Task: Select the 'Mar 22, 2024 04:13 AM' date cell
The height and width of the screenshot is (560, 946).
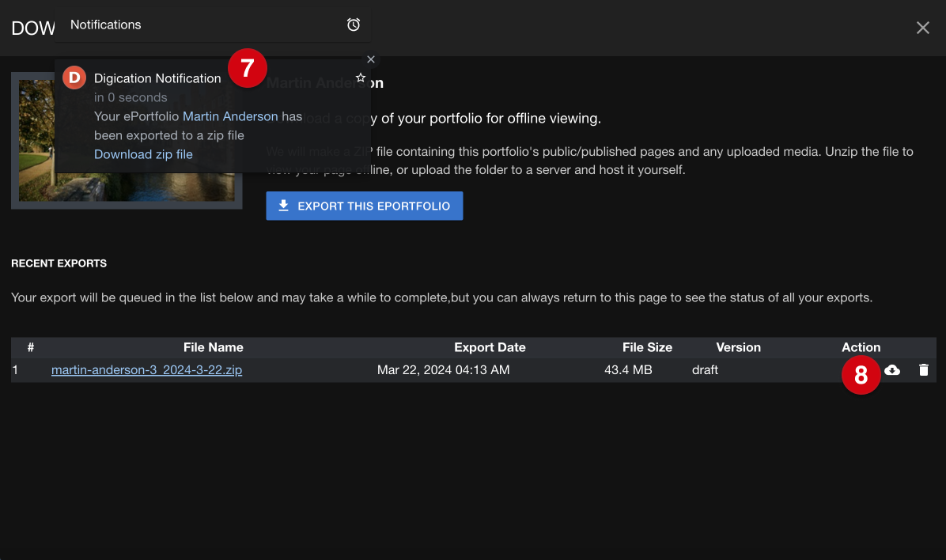Action: [x=444, y=370]
